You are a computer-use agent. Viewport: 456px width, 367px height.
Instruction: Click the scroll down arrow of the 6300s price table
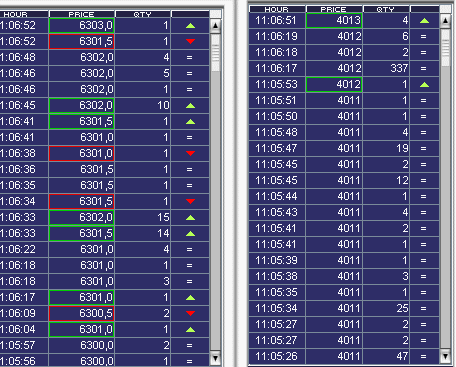215,358
